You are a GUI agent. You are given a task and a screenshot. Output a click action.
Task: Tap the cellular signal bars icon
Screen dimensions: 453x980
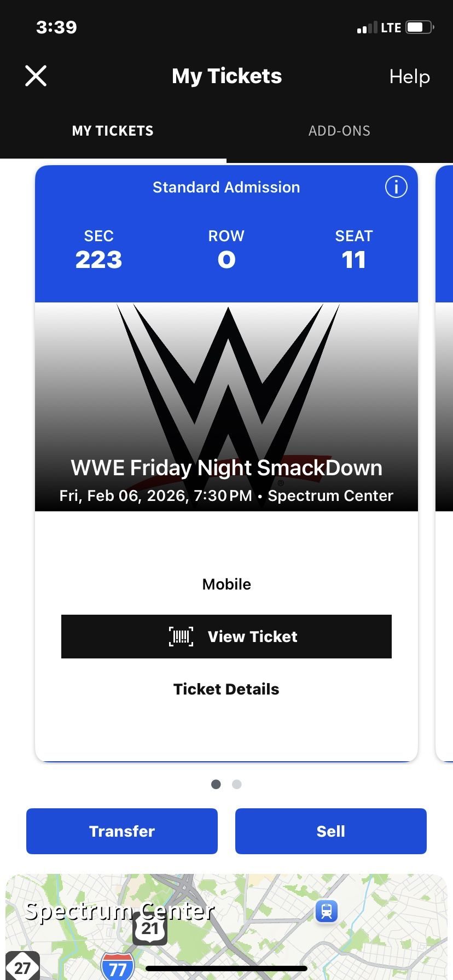[x=367, y=28]
